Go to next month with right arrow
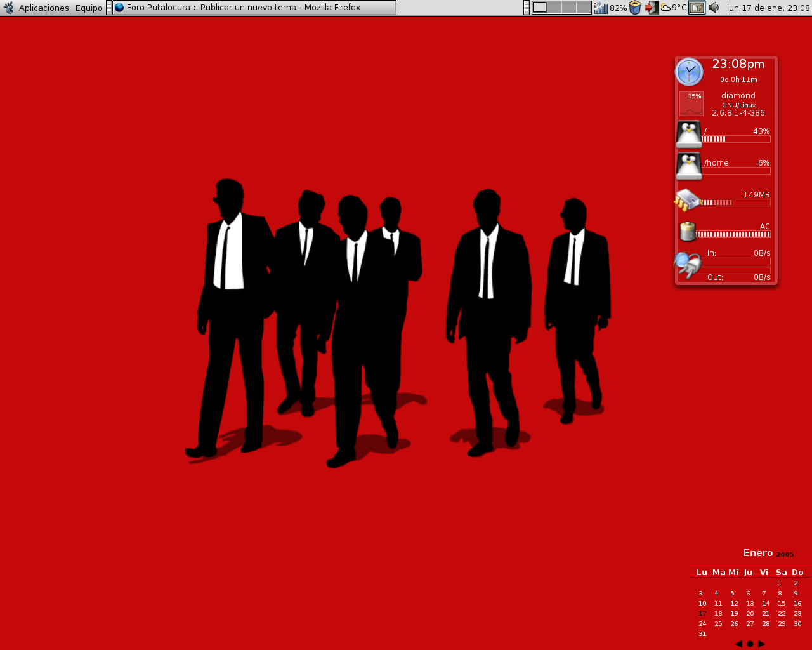Screen dimensions: 812x650 (761, 644)
